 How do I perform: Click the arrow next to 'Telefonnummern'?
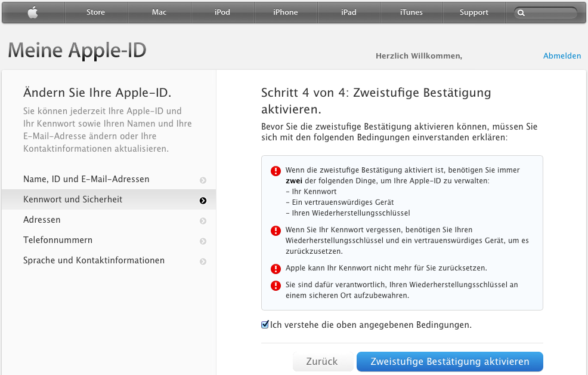click(203, 241)
